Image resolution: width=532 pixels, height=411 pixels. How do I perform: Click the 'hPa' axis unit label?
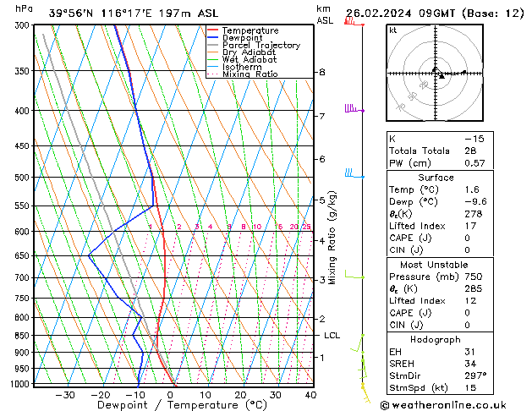pos(24,8)
